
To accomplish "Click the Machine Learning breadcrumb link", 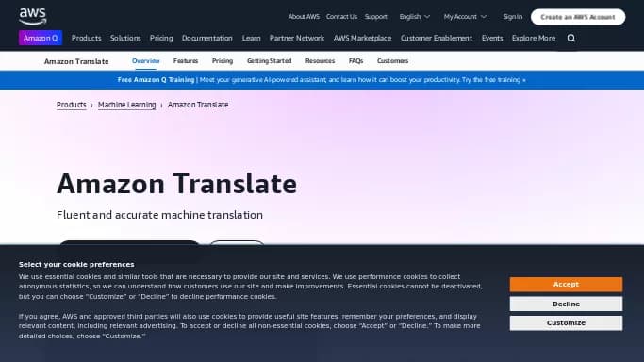I will click(127, 105).
